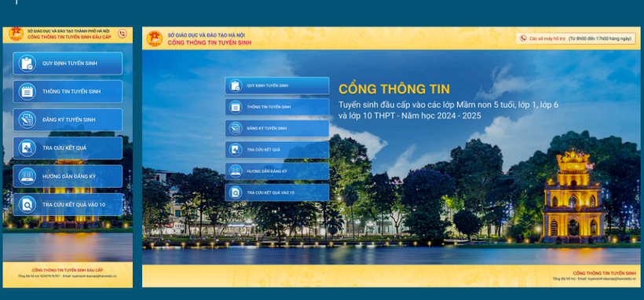Click the clipboard icon on mobile Quy định tuyển sinh
The width and height of the screenshot is (644, 300).
click(27, 64)
